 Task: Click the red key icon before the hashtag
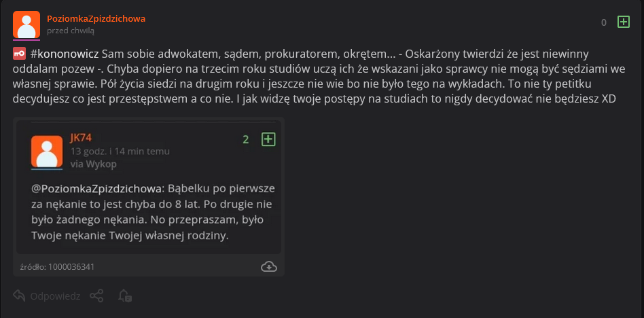(19, 54)
